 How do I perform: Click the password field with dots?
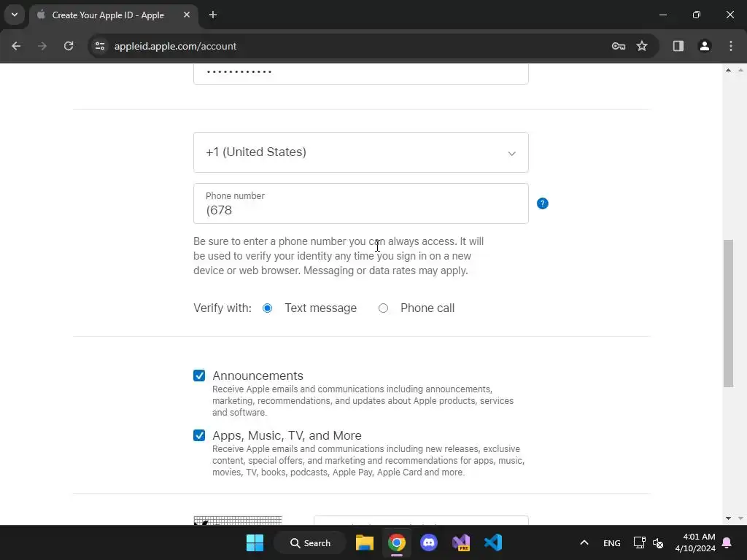pos(360,74)
